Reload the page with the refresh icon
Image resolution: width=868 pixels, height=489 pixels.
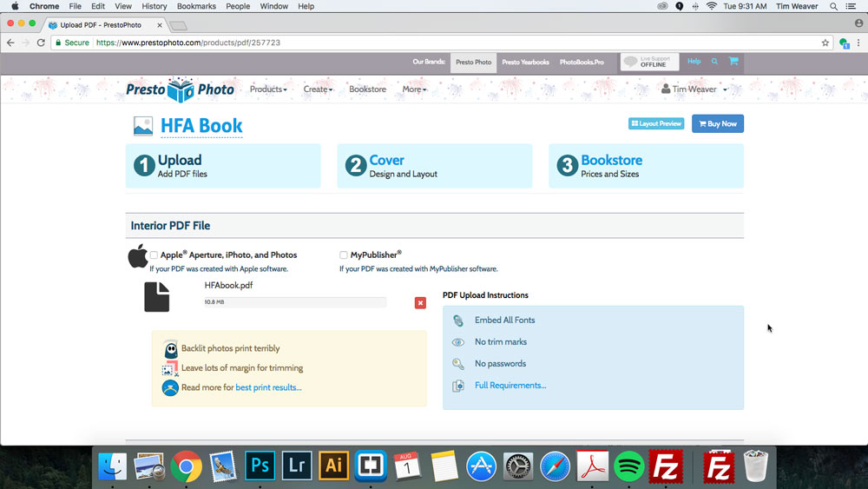click(x=41, y=43)
